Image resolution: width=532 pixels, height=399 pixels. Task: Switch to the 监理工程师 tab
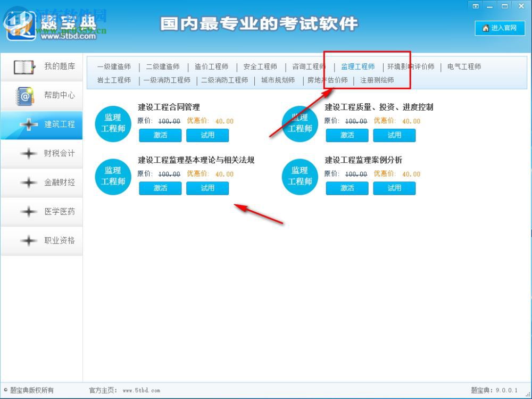(x=357, y=66)
